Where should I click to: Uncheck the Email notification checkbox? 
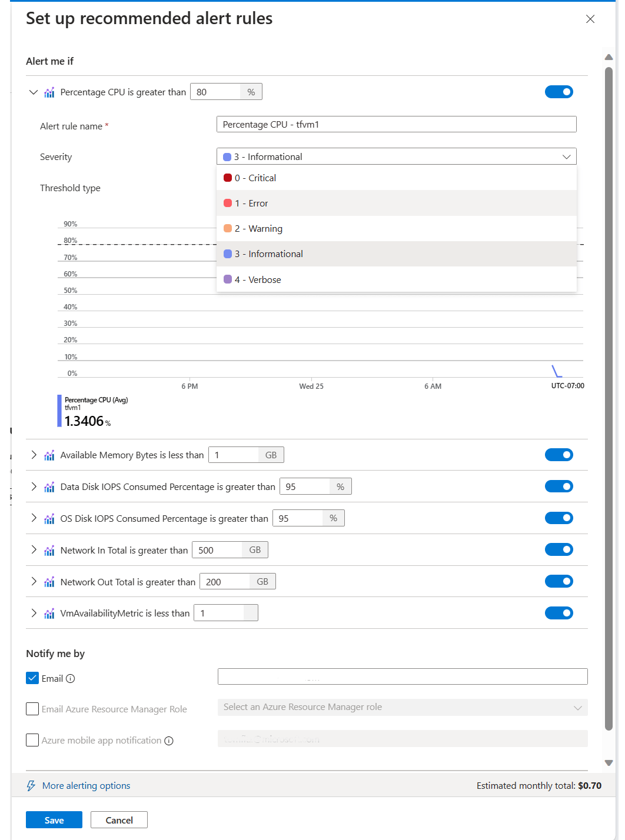[32, 678]
